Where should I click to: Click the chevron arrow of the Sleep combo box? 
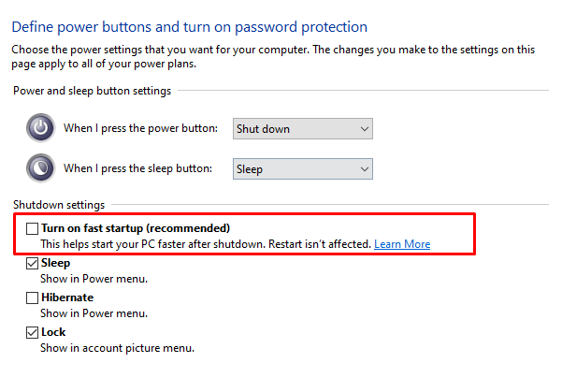(x=365, y=169)
